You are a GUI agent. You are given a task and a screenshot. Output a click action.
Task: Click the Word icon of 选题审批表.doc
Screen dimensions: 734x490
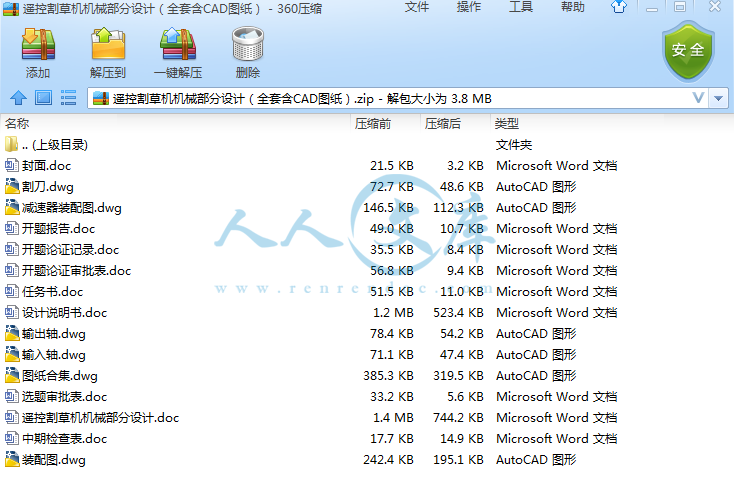12,396
